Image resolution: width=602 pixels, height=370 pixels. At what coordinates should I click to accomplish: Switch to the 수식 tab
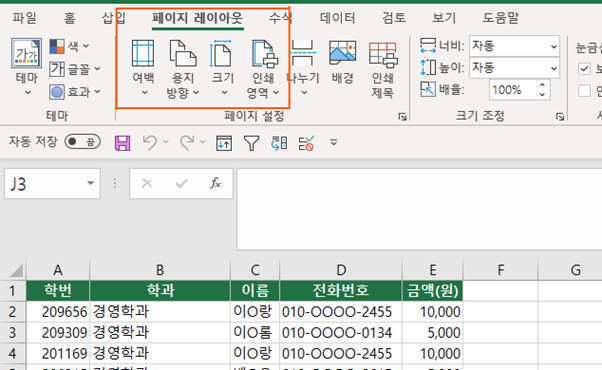point(280,18)
